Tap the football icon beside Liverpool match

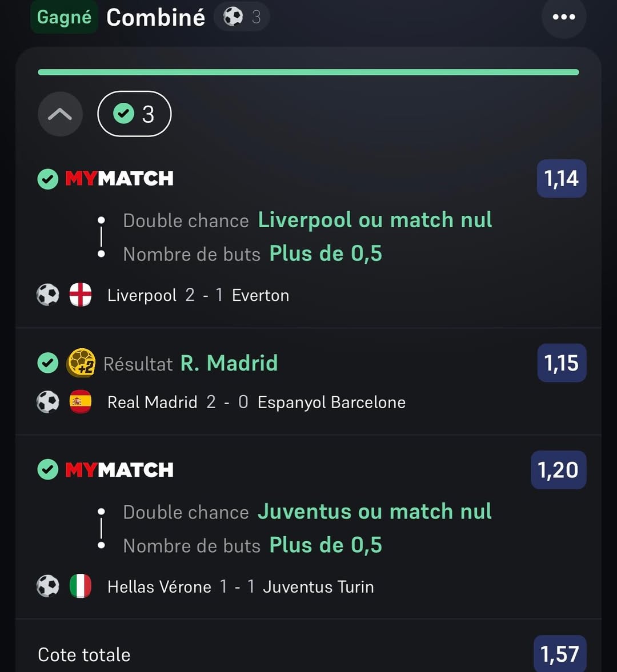(48, 295)
